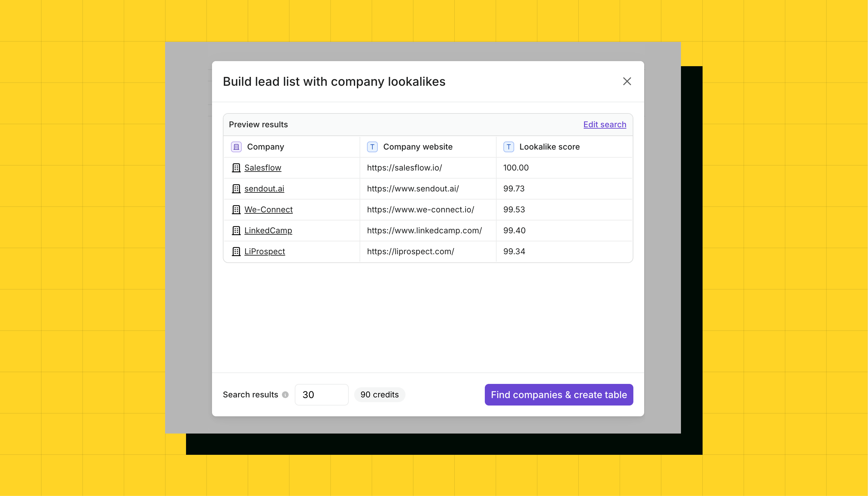This screenshot has width=868, height=496.
Task: Click the 99.40 lookalike score cell
Action: 564,230
